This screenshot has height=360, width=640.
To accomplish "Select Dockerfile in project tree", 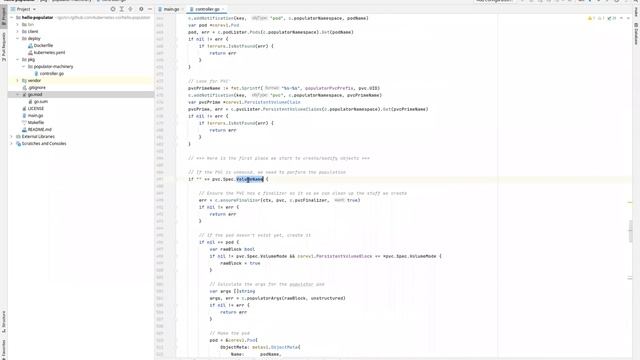I will click(x=43, y=45).
